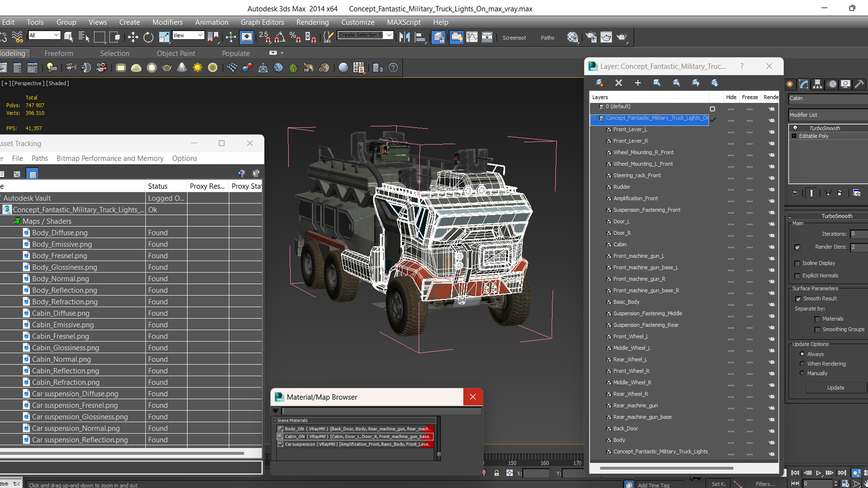Expand Editable Poly in modifier stack
The height and width of the screenshot is (488, 868).
tap(794, 136)
